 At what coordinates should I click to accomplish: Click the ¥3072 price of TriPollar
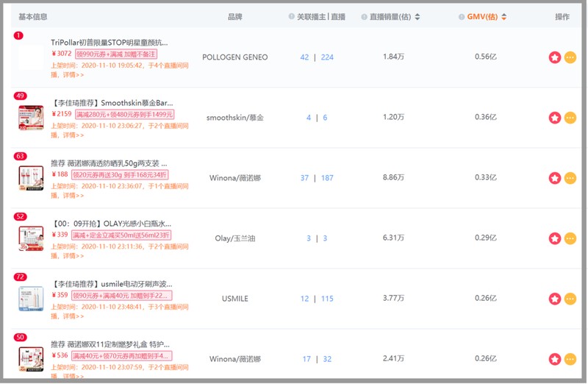pos(62,54)
